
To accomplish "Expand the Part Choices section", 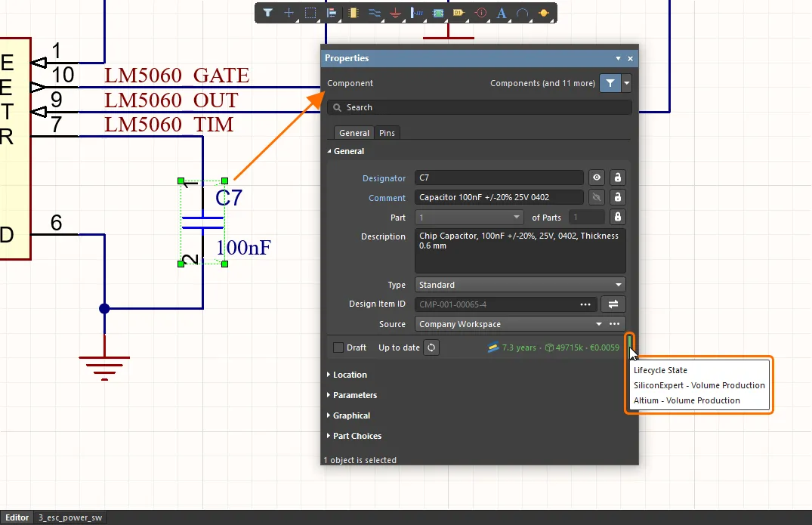I will (357, 436).
